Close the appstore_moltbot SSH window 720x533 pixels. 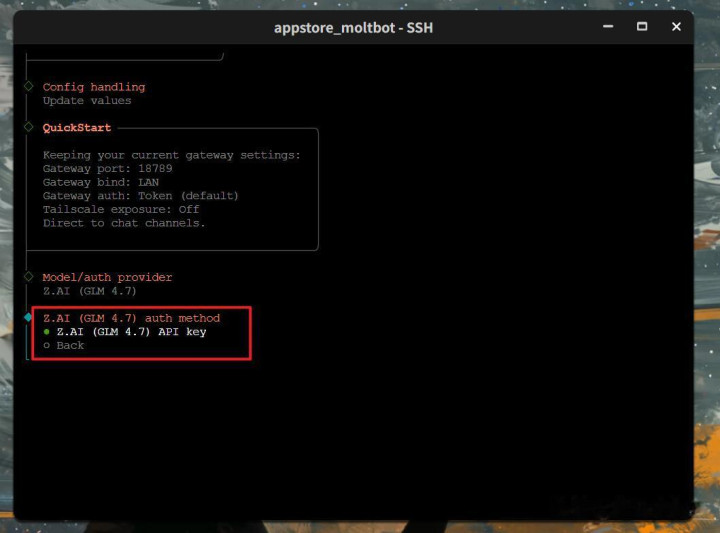click(x=676, y=27)
